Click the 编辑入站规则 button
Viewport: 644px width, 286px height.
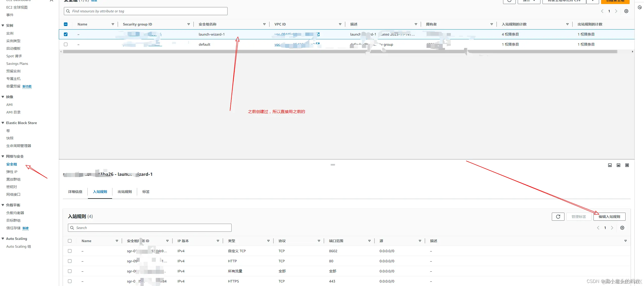[609, 217]
